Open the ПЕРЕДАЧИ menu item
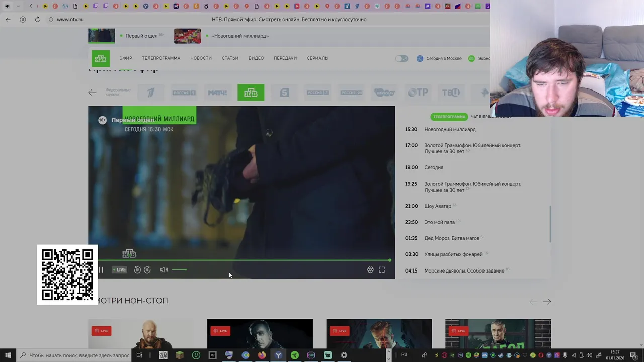 [285, 58]
